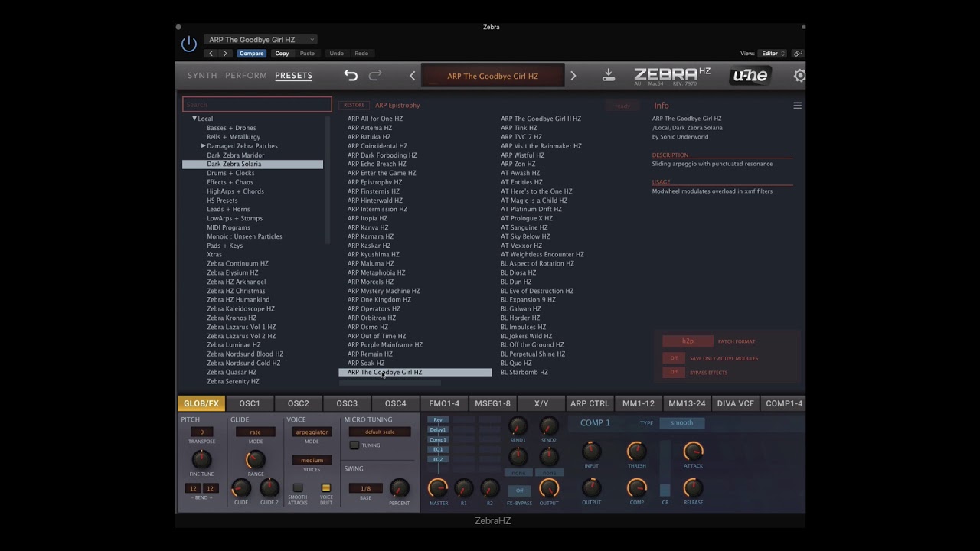980x551 pixels.
Task: Toggle the Compare button
Action: 251,54
